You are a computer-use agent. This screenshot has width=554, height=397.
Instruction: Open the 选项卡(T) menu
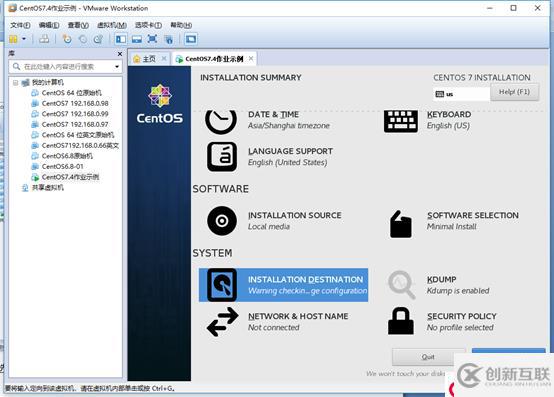coord(148,25)
